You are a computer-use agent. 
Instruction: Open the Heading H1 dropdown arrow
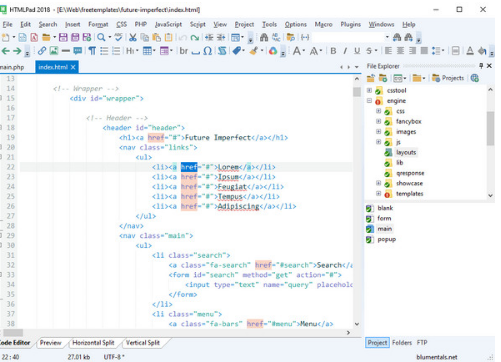137,51
